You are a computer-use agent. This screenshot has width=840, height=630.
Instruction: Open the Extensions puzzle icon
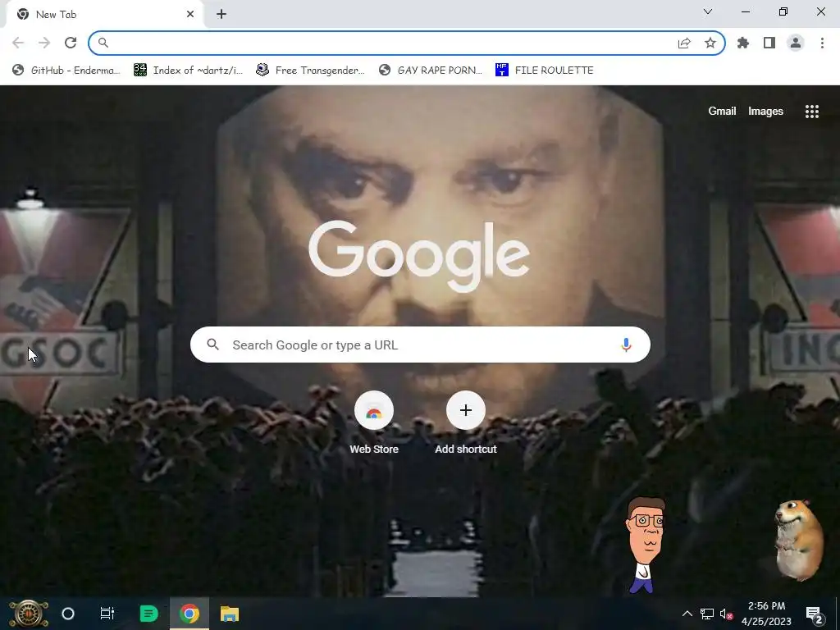(x=743, y=43)
